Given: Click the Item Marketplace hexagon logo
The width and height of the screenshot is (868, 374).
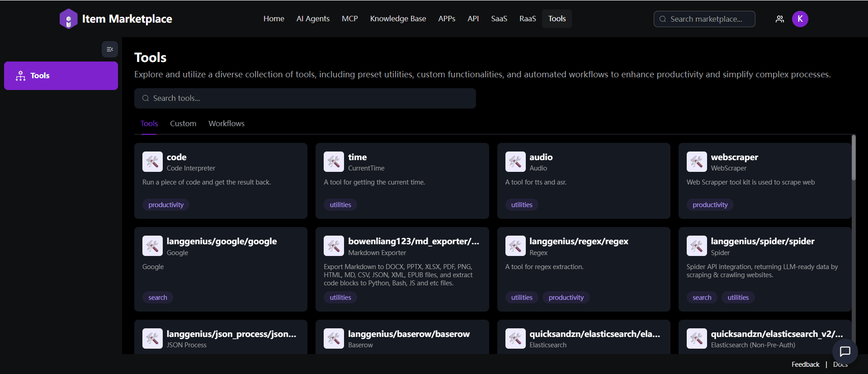Looking at the screenshot, I should point(68,19).
